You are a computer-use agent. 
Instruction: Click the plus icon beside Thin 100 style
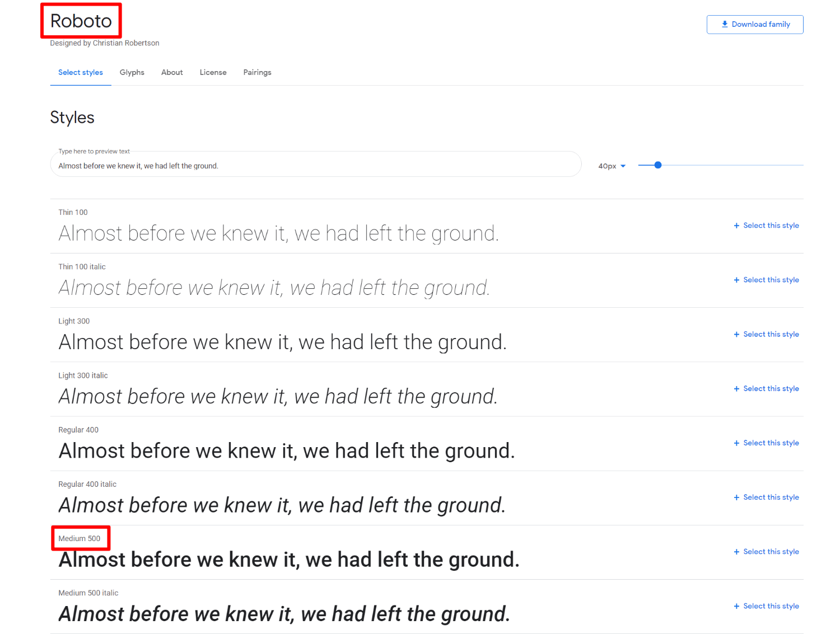click(736, 226)
